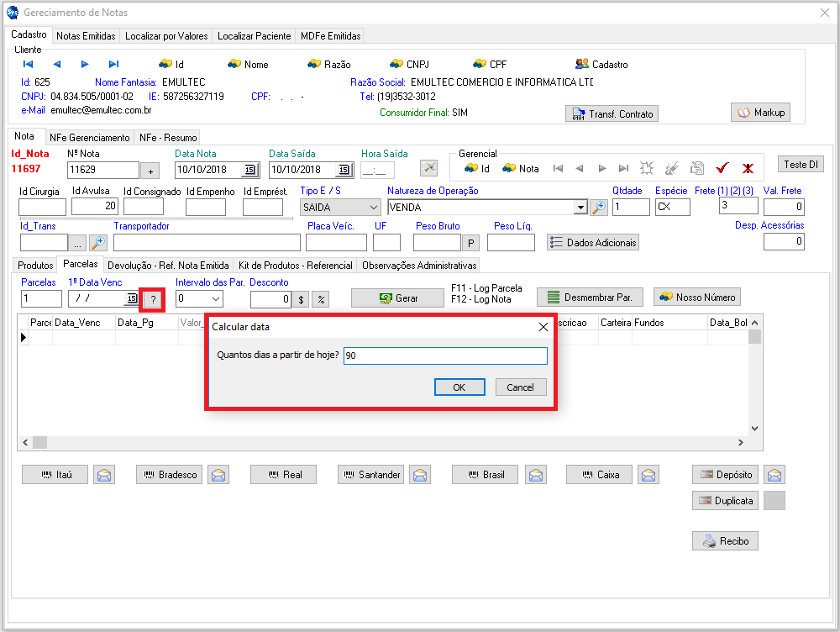The height and width of the screenshot is (632, 840).
Task: Click the envelope icon next to Itaú
Action: [x=104, y=475]
